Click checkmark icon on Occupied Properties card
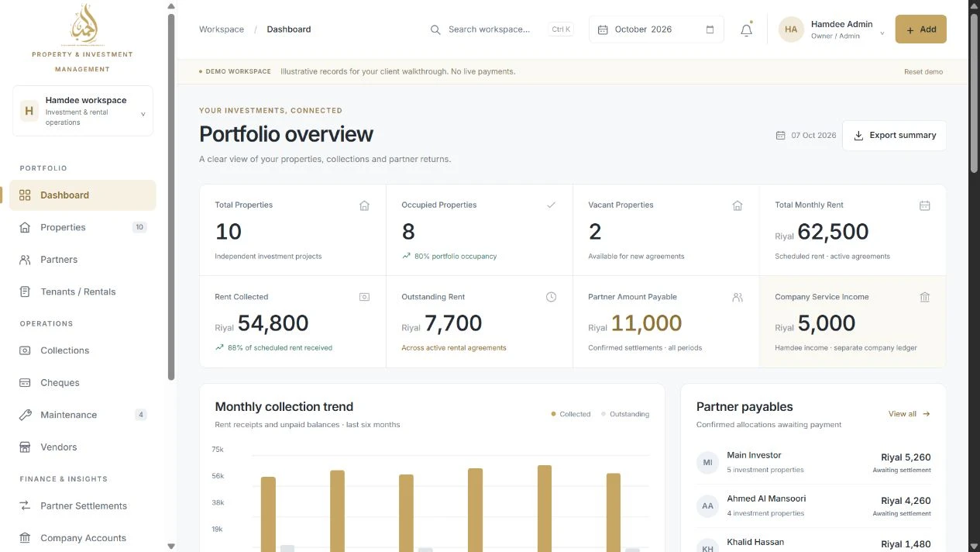This screenshot has width=980, height=552. pos(551,205)
